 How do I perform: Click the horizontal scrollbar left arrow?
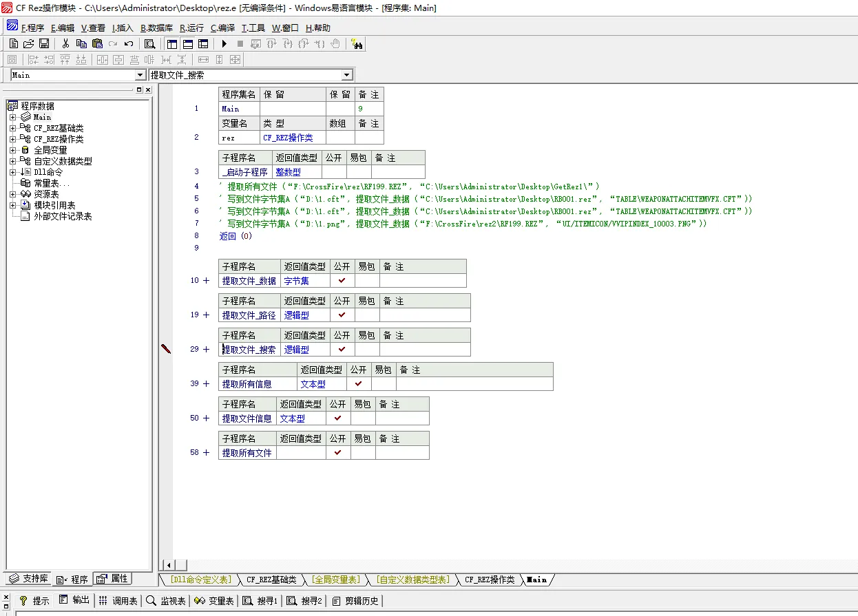click(167, 565)
